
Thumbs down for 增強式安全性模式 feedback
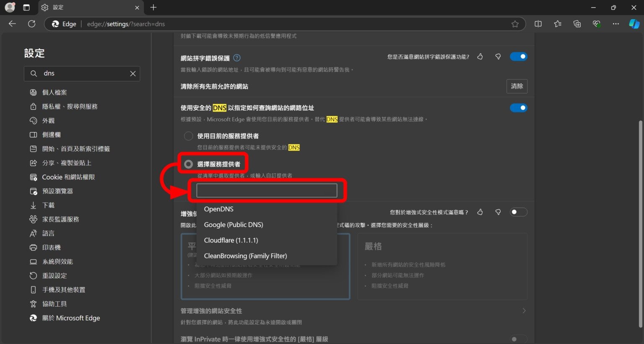[498, 212]
